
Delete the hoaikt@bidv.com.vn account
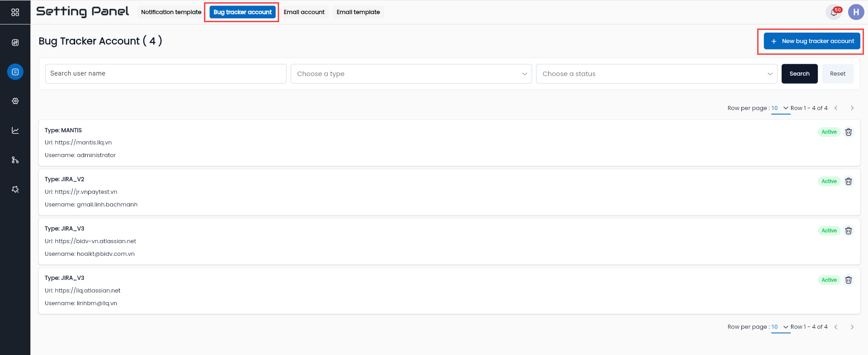pyautogui.click(x=849, y=230)
